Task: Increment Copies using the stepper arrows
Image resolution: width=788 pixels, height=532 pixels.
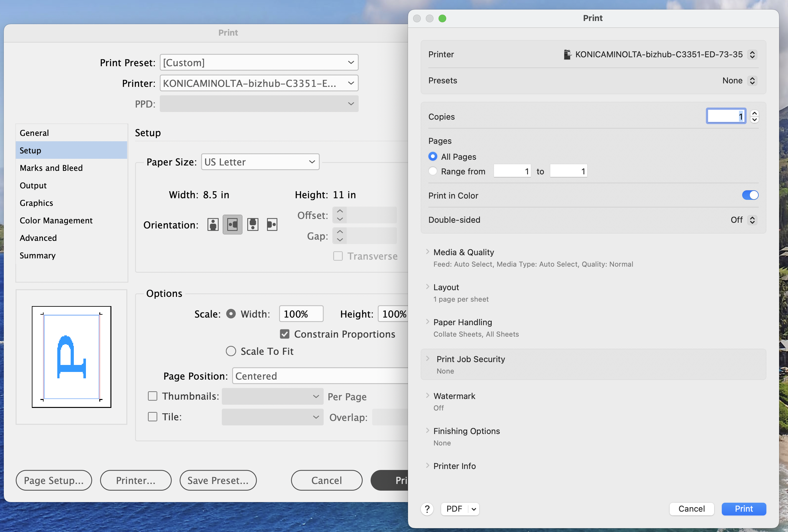Action: 755,113
